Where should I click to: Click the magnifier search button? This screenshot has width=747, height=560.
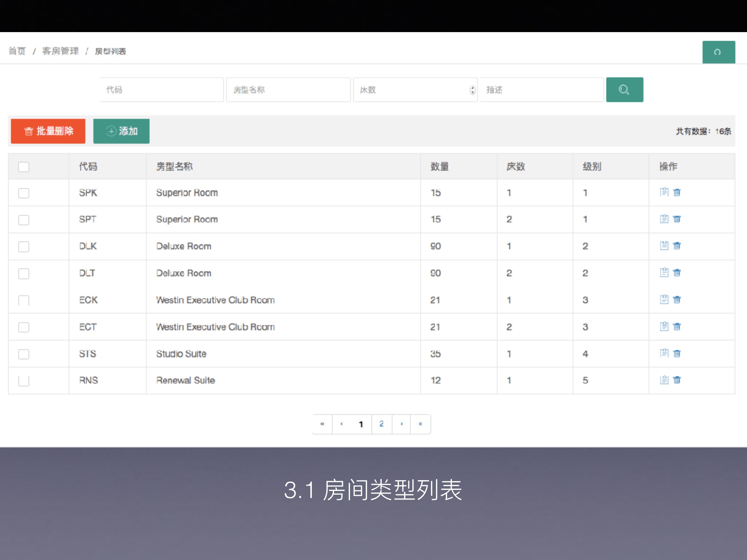[624, 90]
